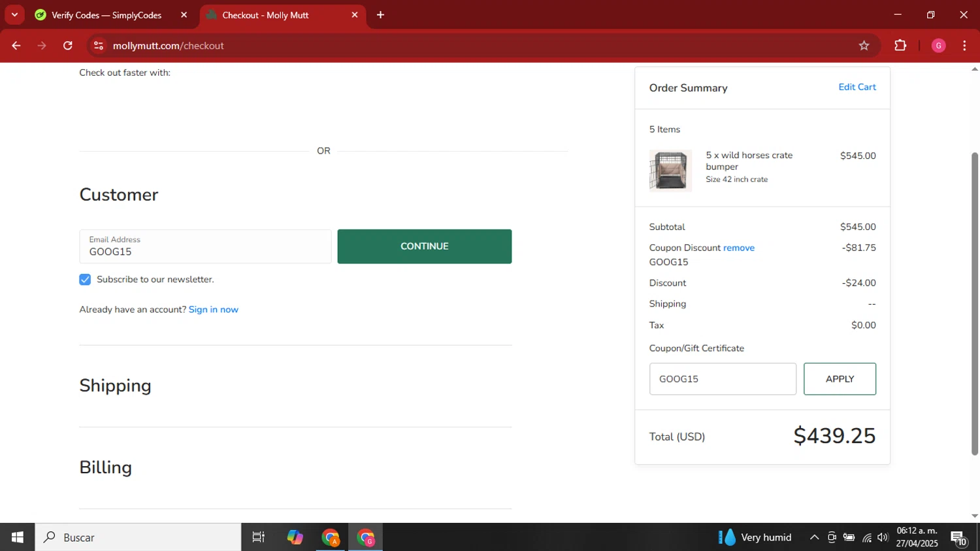Click the $439.25 total amount
The height and width of the screenshot is (551, 980).
pos(834,436)
